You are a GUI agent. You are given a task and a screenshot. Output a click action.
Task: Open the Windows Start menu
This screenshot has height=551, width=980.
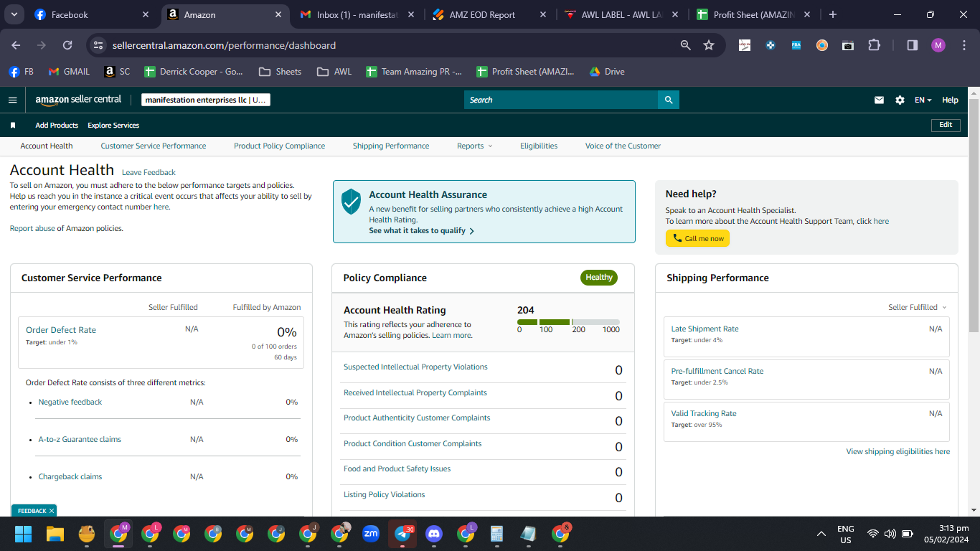[24, 534]
